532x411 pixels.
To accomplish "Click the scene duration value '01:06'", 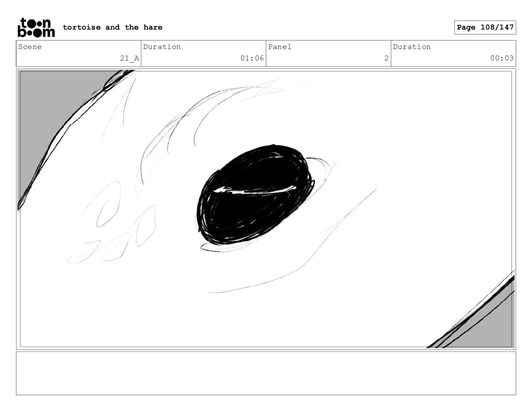I will 252,58.
